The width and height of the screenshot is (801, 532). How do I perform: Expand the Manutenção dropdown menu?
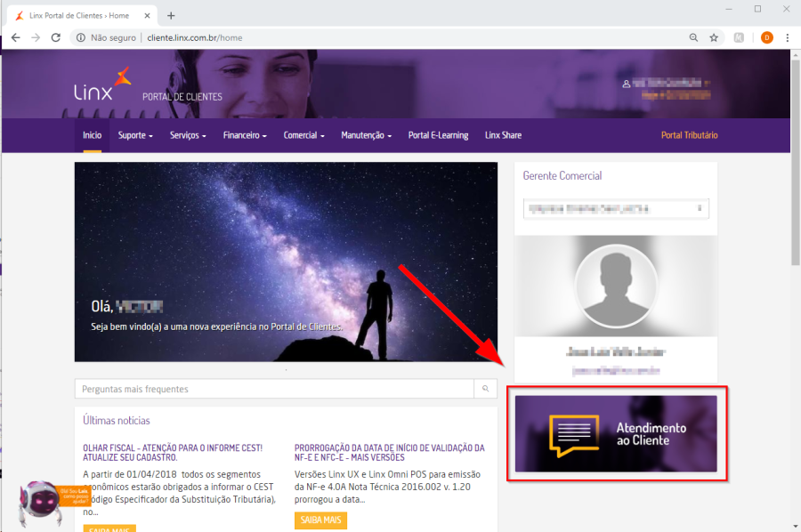tap(367, 135)
